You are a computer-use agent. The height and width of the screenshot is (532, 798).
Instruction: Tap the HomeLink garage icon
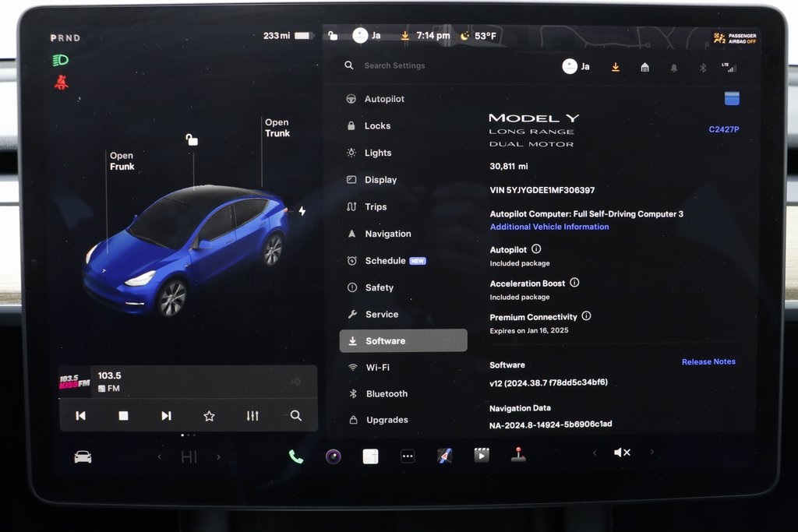644,68
